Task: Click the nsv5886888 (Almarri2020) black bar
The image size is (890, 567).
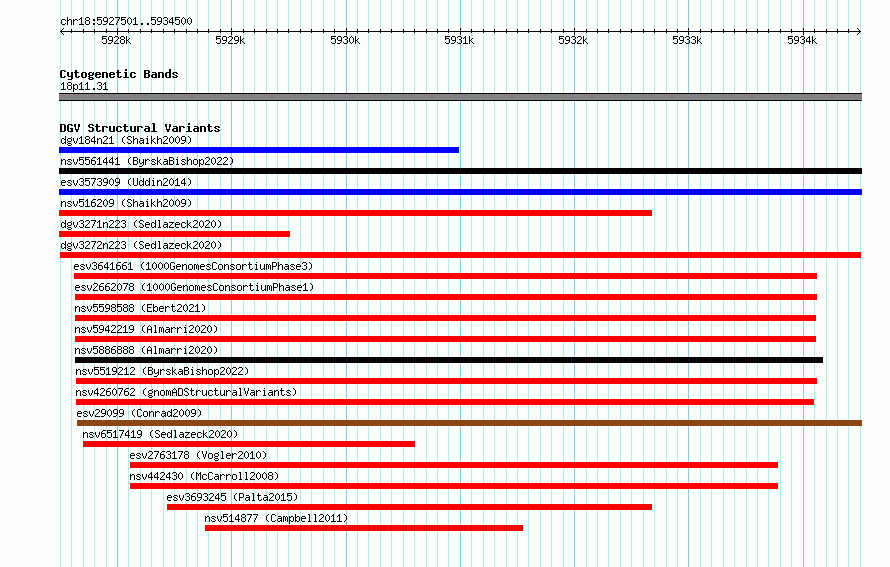Action: 449,360
